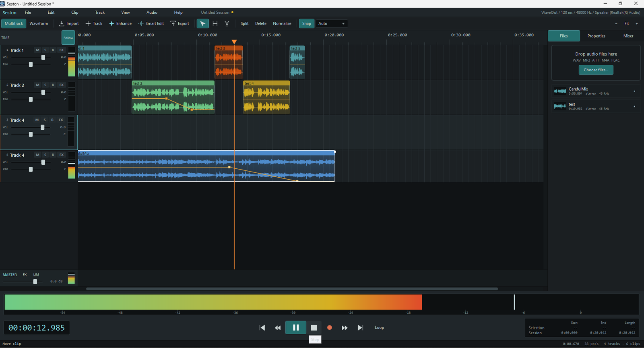644x348 pixels.
Task: Select the range tool with H-shaped icon
Action: [x=215, y=23]
